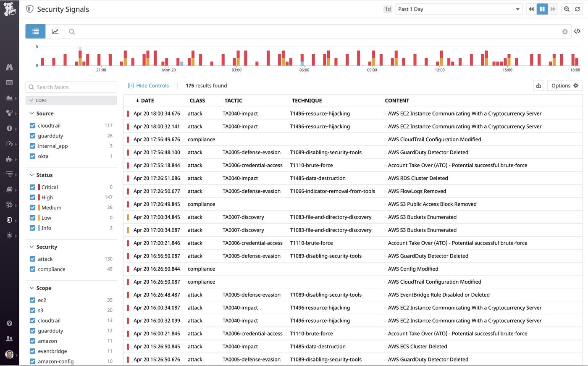The width and height of the screenshot is (588, 366).
Task: Sort by the DATE column header
Action: [147, 101]
